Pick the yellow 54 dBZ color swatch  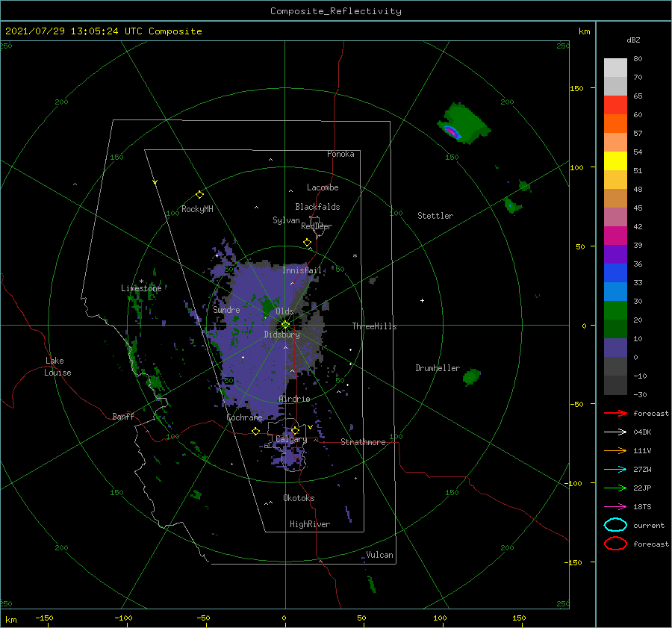615,161
